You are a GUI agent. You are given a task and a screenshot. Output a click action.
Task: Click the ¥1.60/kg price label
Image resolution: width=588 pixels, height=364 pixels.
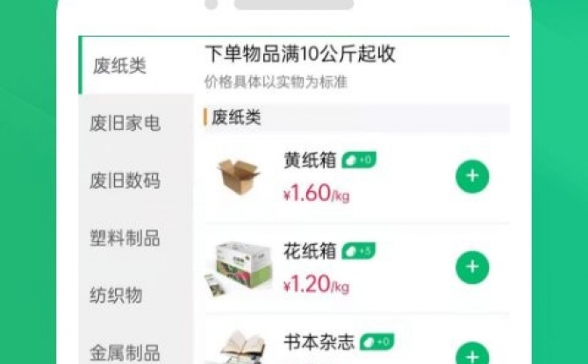[317, 193]
